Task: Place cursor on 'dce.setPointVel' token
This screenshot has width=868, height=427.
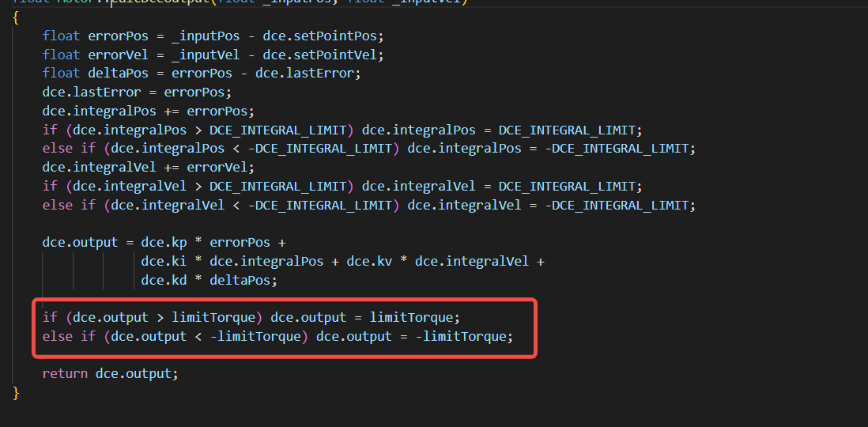Action: tap(320, 55)
